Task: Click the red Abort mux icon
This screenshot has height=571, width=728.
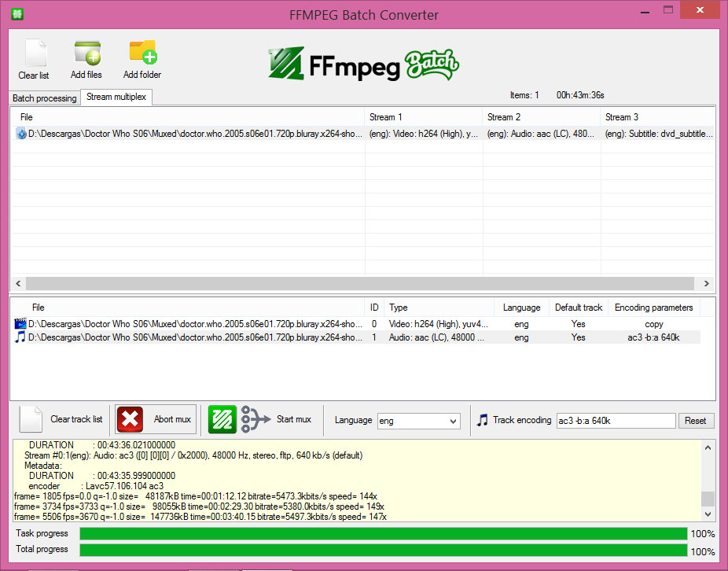Action: (130, 419)
